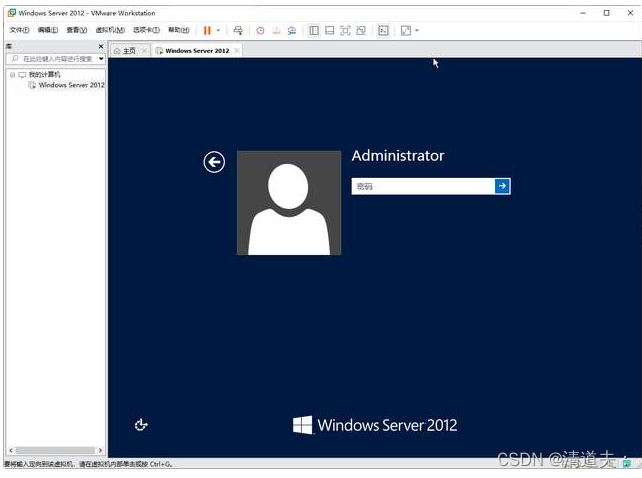
Task: Click the Administrator user avatar
Action: click(x=289, y=203)
